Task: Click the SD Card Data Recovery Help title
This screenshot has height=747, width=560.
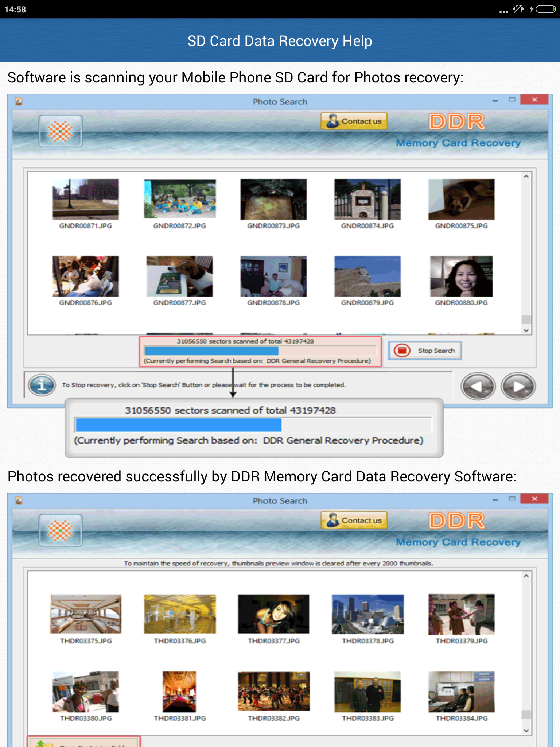Action: coord(280,41)
